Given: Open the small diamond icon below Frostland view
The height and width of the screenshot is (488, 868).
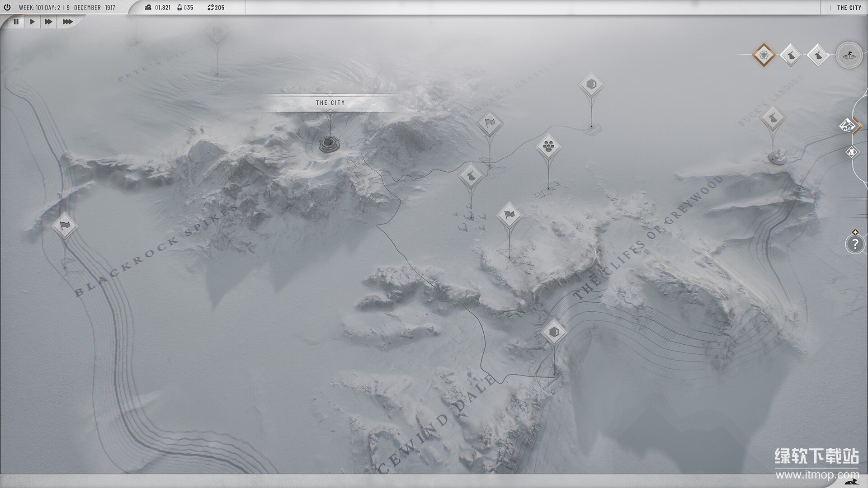Looking at the screenshot, I should click(x=852, y=152).
